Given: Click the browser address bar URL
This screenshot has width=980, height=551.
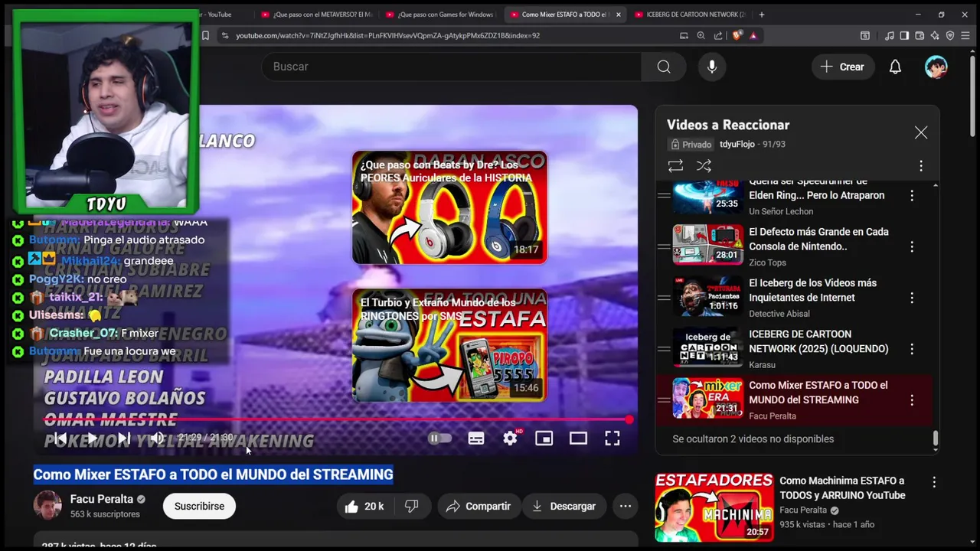Looking at the screenshot, I should coord(387,35).
